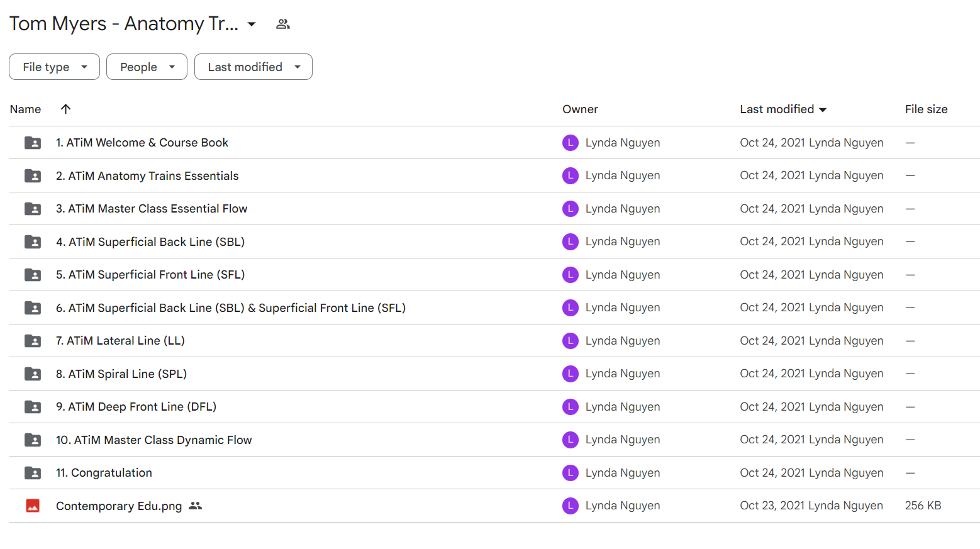Viewport: 980px width, 549px height.
Task: Click owner avatar in 2. Anatomy Trains Essentials row
Action: (571, 175)
